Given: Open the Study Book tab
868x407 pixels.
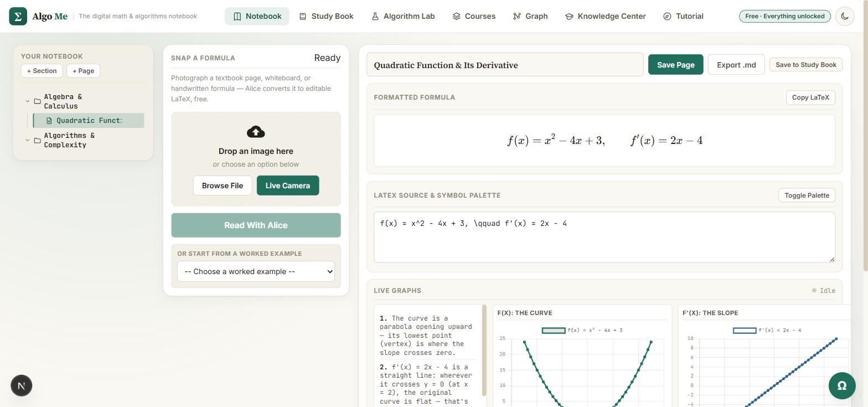Looking at the screenshot, I should pyautogui.click(x=326, y=16).
